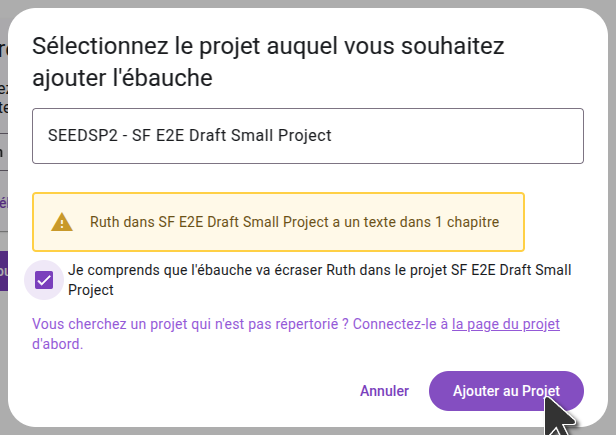Click the yellow warning triangle icon
The height and width of the screenshot is (435, 616).
click(x=62, y=221)
